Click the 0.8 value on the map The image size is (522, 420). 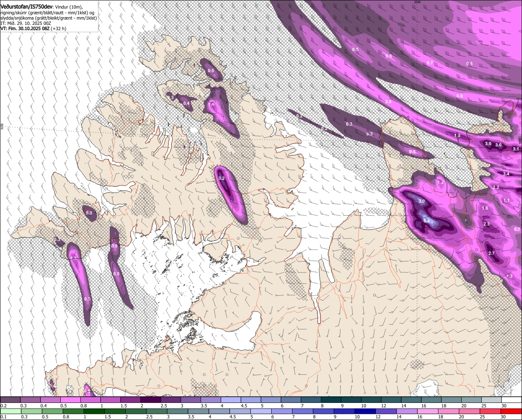pyautogui.click(x=388, y=102)
